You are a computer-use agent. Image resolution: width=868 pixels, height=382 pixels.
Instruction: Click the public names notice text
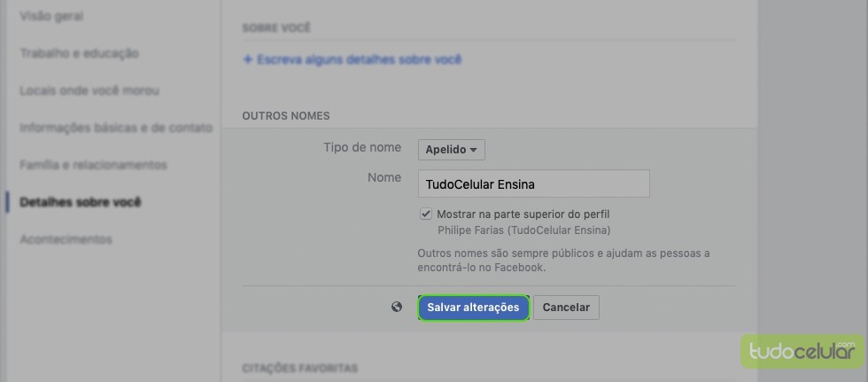(x=563, y=260)
